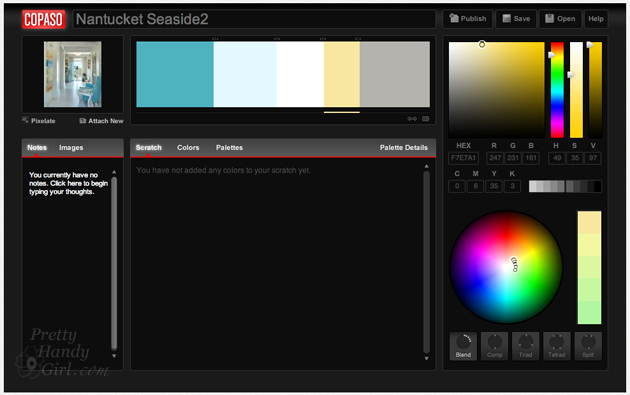Open the Scratch tab
The width and height of the screenshot is (630, 395).
tap(149, 147)
